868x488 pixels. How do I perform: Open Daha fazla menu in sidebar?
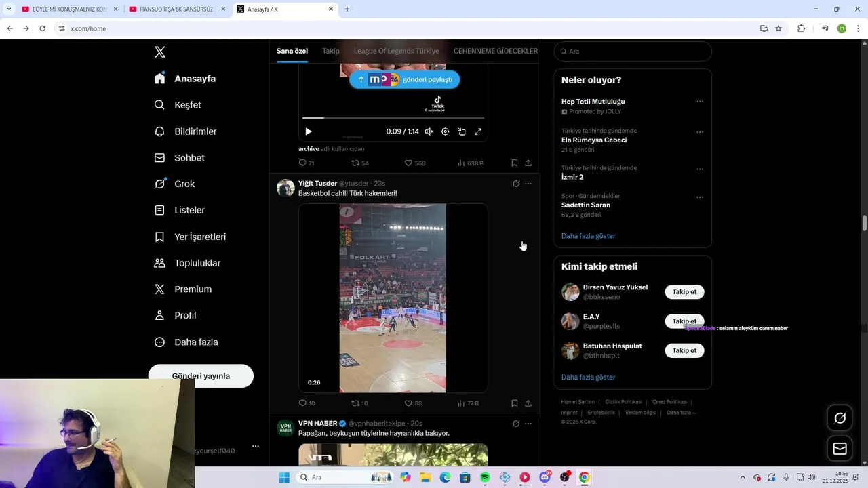[186, 342]
